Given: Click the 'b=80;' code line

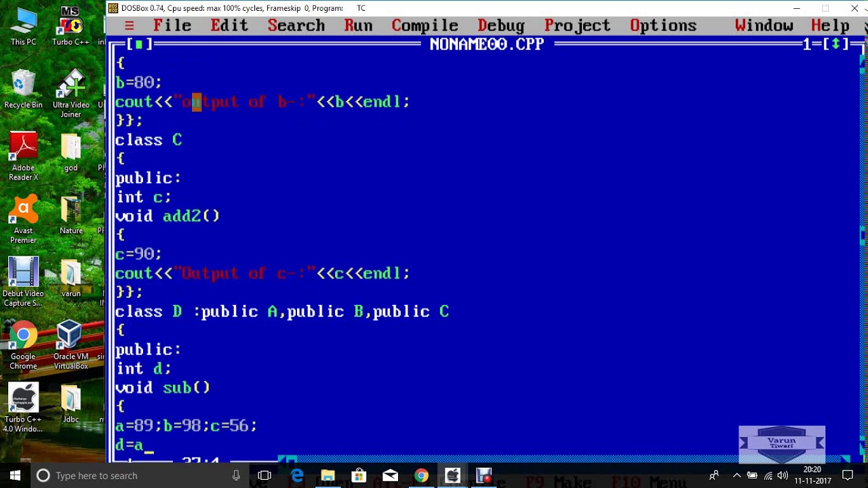Looking at the screenshot, I should point(138,83).
